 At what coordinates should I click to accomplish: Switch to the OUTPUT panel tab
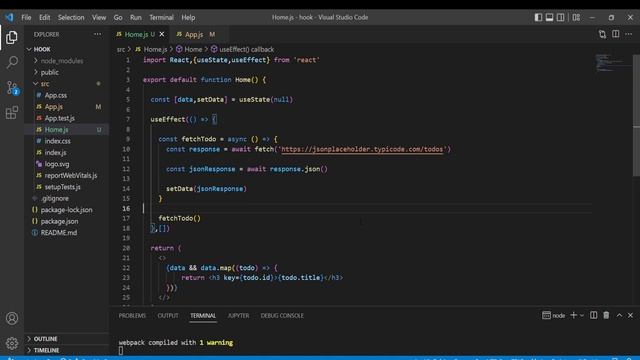tap(168, 316)
